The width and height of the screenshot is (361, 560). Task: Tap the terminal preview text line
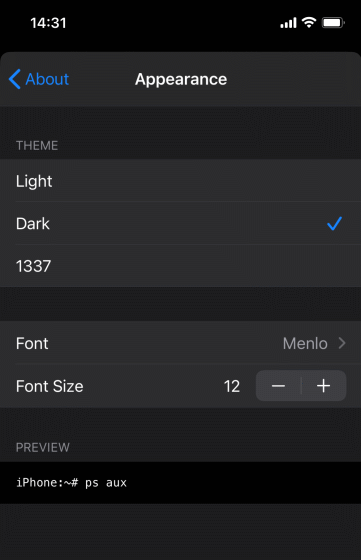coord(71,482)
